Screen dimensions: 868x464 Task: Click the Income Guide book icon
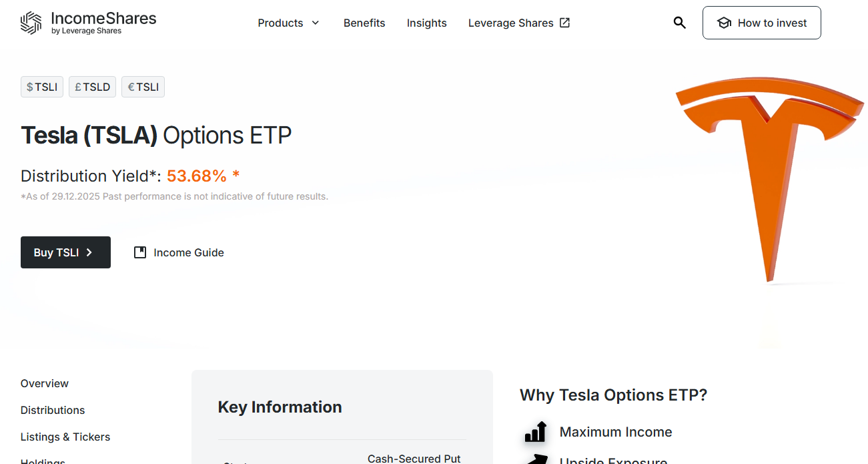pos(140,252)
